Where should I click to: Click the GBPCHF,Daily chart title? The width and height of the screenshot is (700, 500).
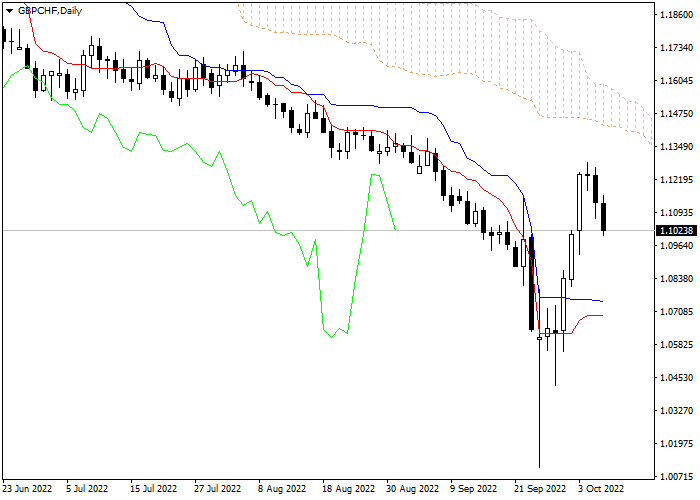50,11
